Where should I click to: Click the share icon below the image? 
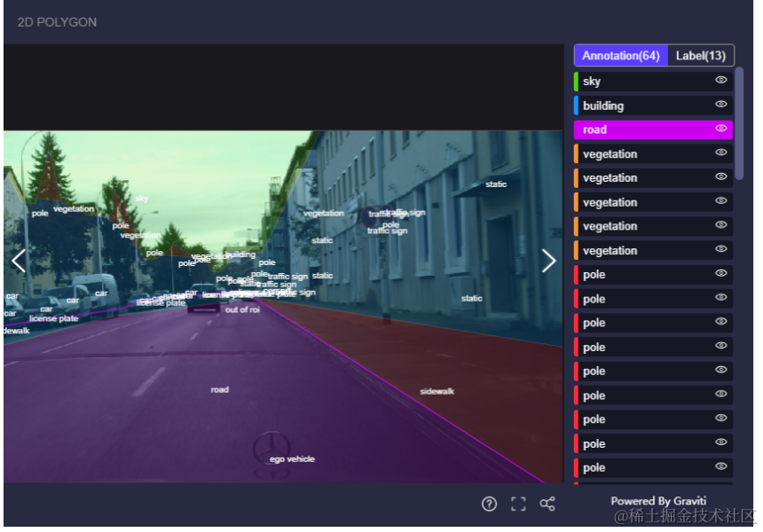coord(547,504)
